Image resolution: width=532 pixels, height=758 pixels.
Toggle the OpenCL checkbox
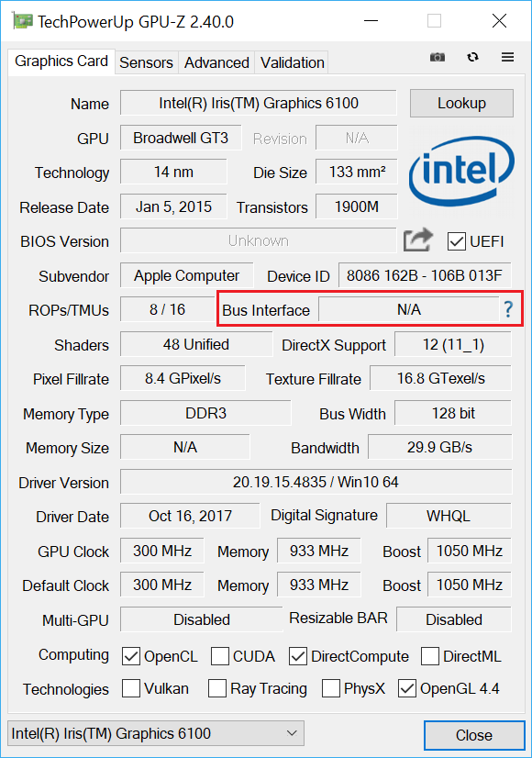(x=131, y=656)
